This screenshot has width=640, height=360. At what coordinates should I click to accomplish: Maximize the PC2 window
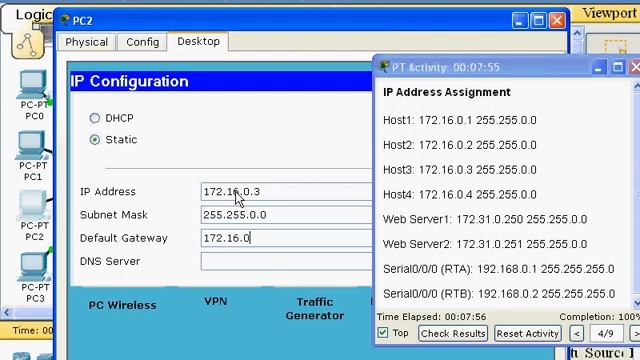[x=538, y=20]
